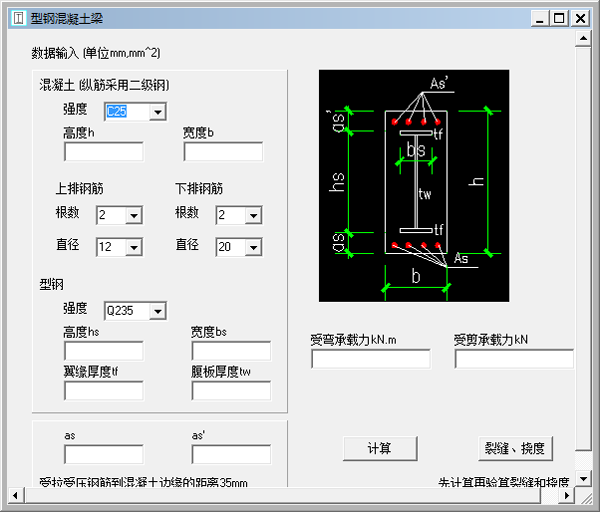Click the 高度hs input field

[x=104, y=351]
